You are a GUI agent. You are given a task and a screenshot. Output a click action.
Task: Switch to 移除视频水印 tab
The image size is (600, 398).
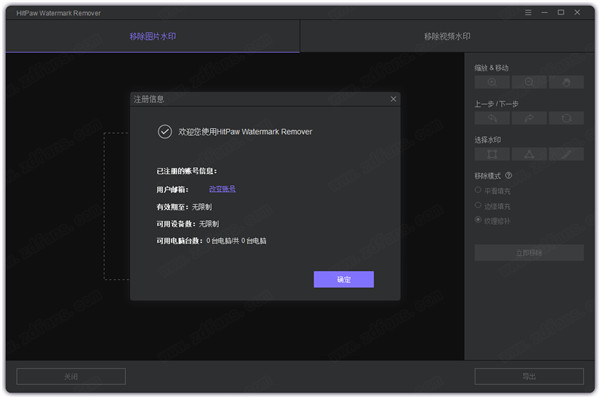pos(447,36)
